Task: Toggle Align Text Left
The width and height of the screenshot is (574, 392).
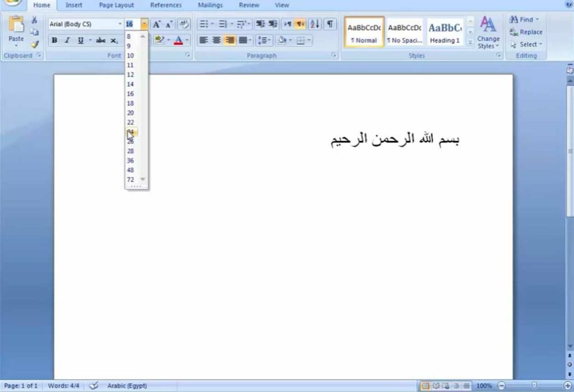Action: [203, 40]
